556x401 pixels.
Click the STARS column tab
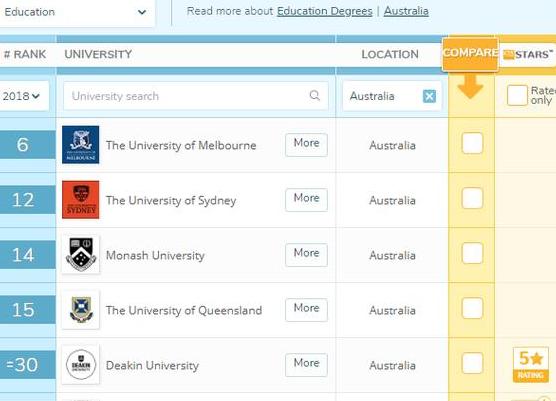click(528, 55)
